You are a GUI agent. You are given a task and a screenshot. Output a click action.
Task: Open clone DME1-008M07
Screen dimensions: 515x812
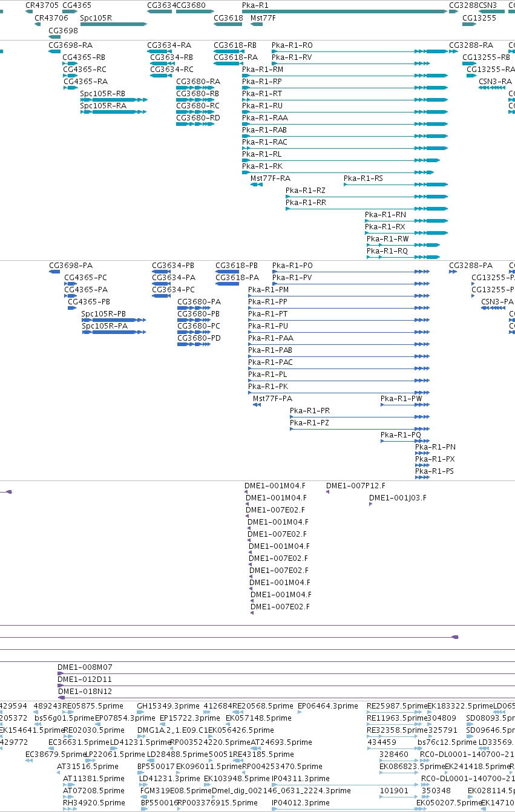pyautogui.click(x=85, y=667)
